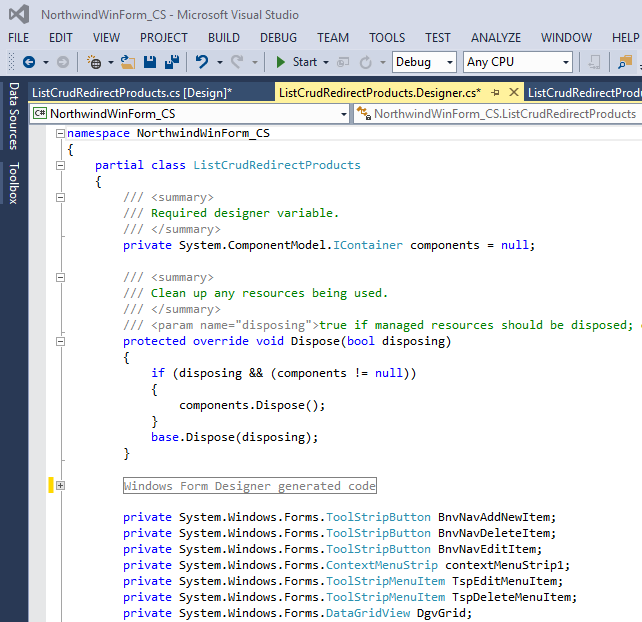This screenshot has width=642, height=622.
Task: Click the Visual Studio logo icon
Action: click(19, 14)
